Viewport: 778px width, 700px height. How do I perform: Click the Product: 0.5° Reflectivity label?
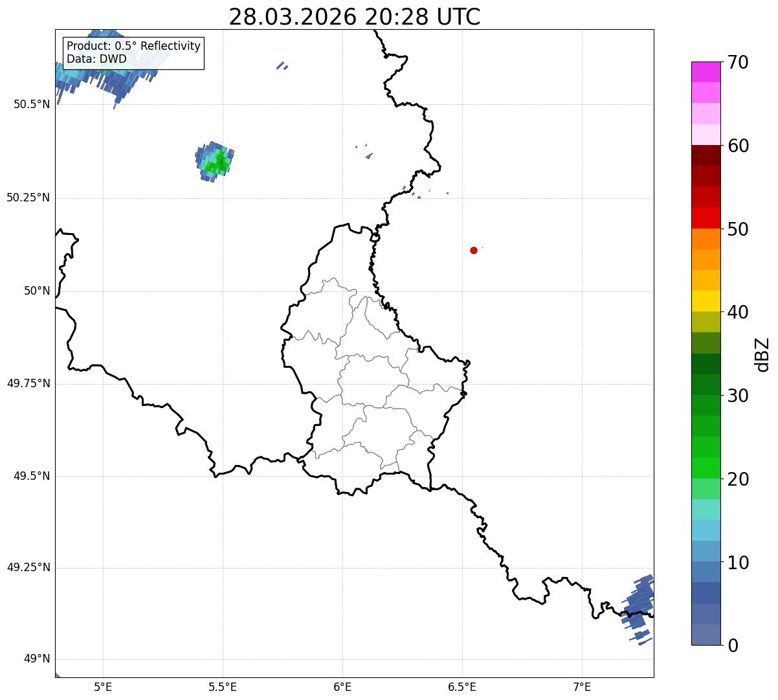click(x=133, y=47)
